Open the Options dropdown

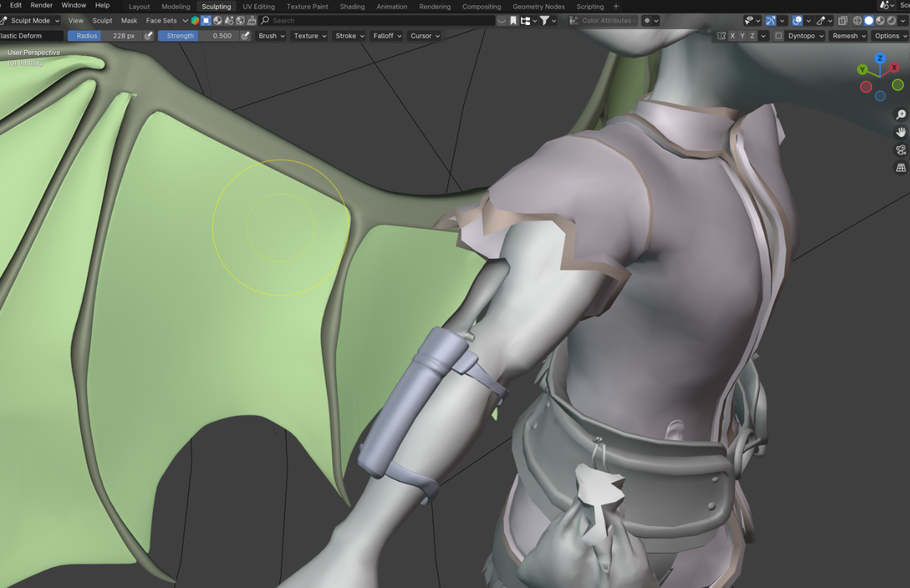coord(890,36)
